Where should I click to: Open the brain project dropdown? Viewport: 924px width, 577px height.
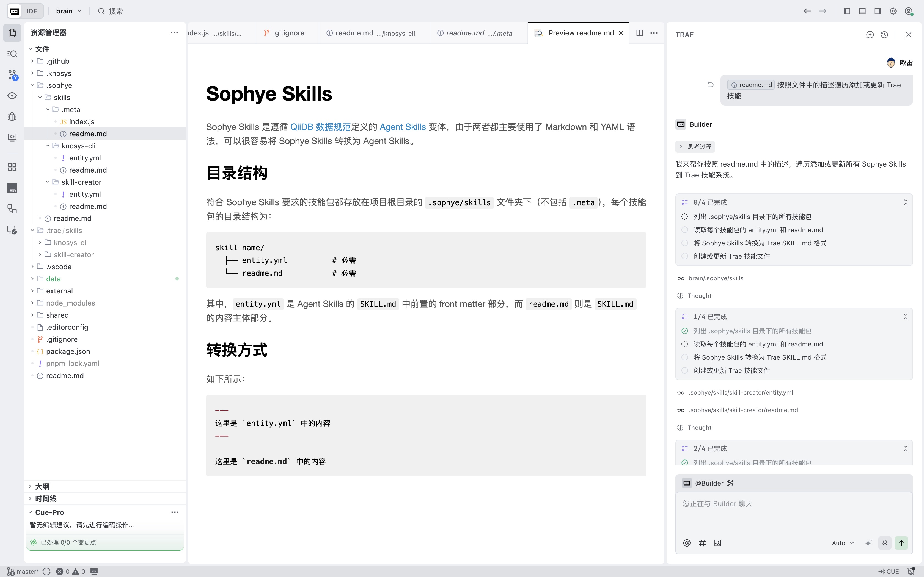[x=69, y=11]
